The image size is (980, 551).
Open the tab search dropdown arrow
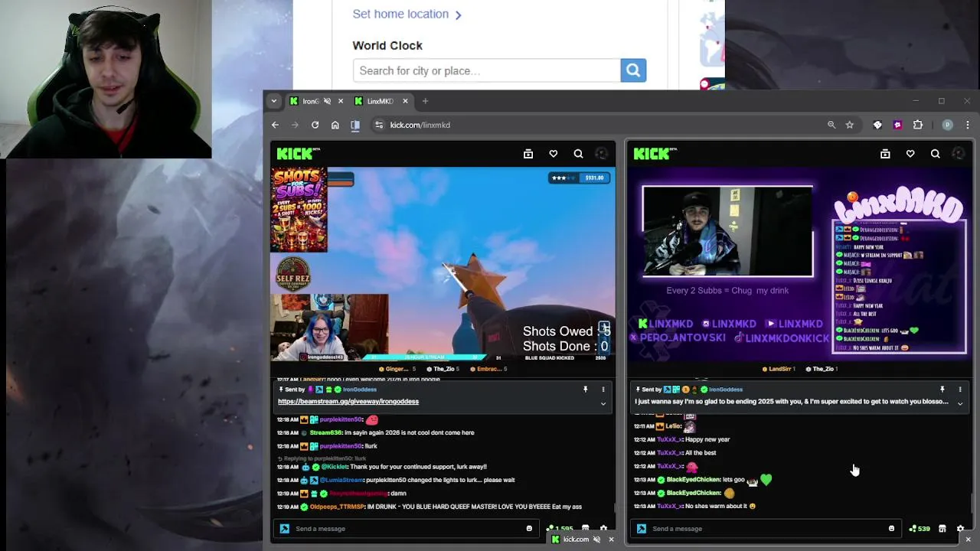(x=273, y=101)
